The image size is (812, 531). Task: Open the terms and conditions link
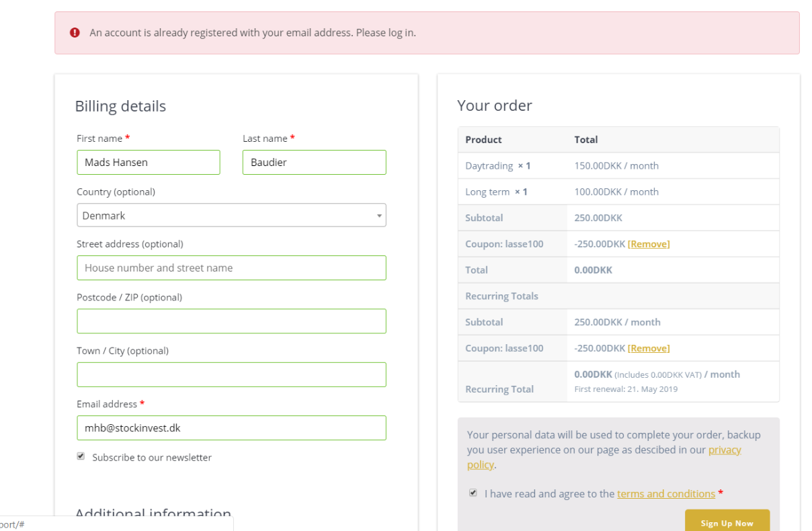[x=665, y=494]
